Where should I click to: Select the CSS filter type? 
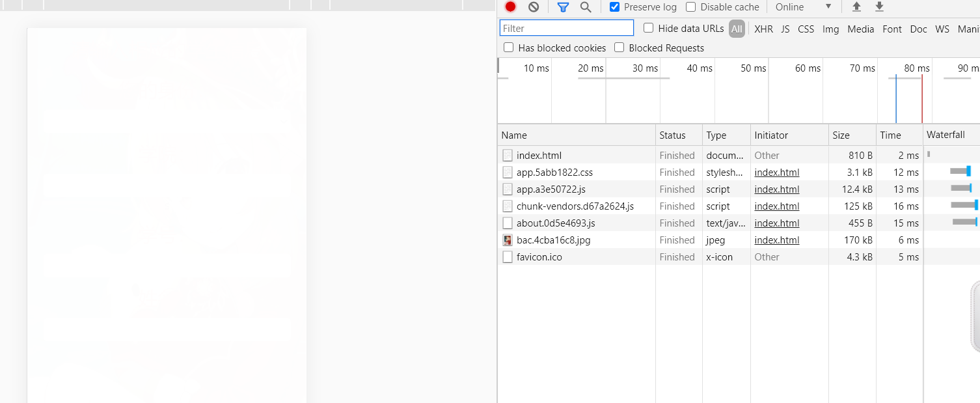(806, 29)
